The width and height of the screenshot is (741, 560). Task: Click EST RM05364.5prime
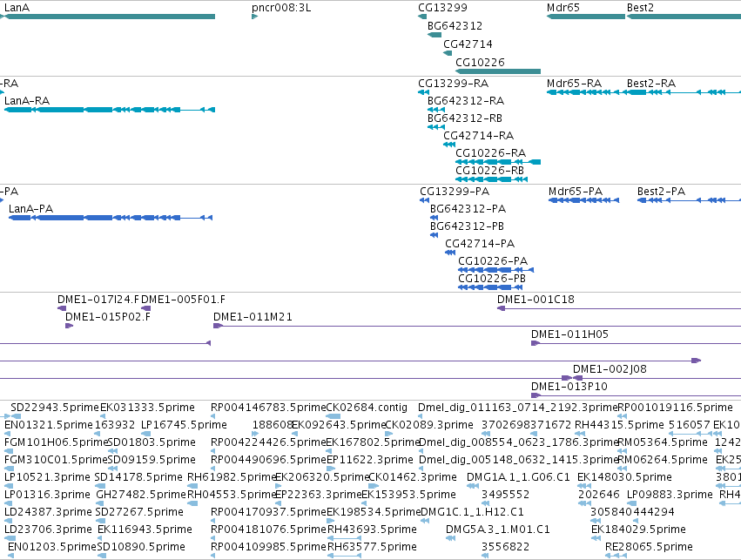tap(663, 442)
